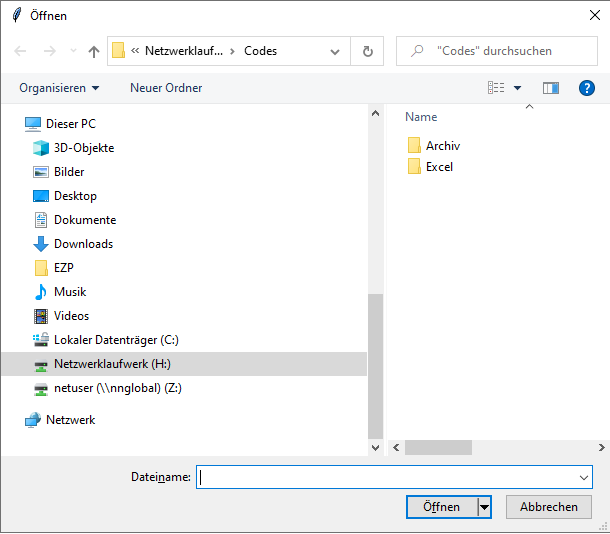
Task: Sort files by the Name column header
Action: pos(421,117)
